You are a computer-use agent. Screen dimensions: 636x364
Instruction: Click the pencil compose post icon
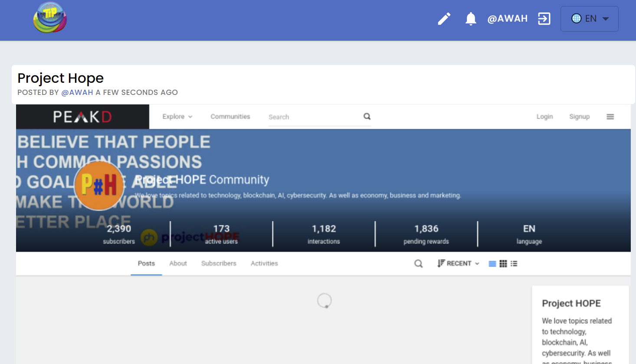(444, 19)
